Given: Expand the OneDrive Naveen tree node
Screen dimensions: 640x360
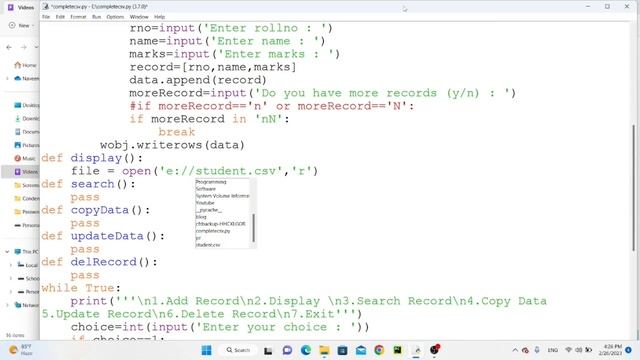Looking at the screenshot, I should pyautogui.click(x=7, y=78).
